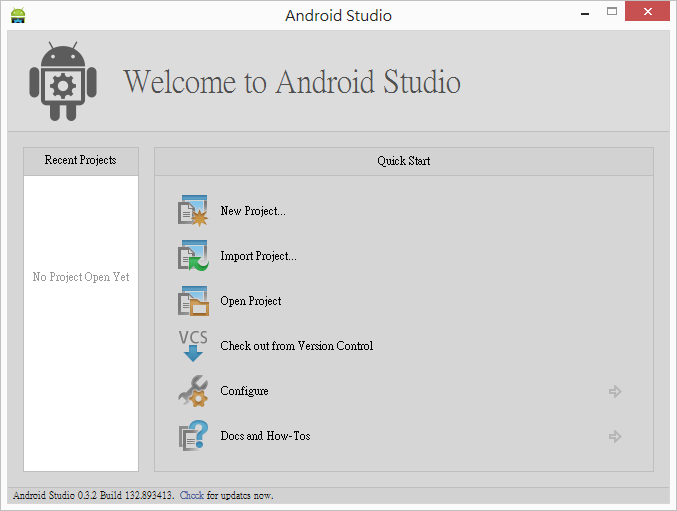677x511 pixels.
Task: Click the Import Project icon
Action: pos(192,256)
